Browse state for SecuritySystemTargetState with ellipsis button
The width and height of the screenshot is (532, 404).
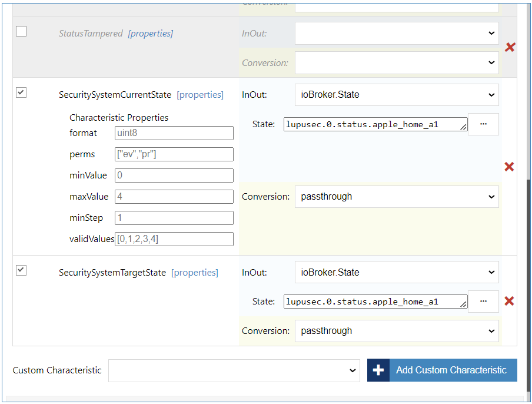483,302
